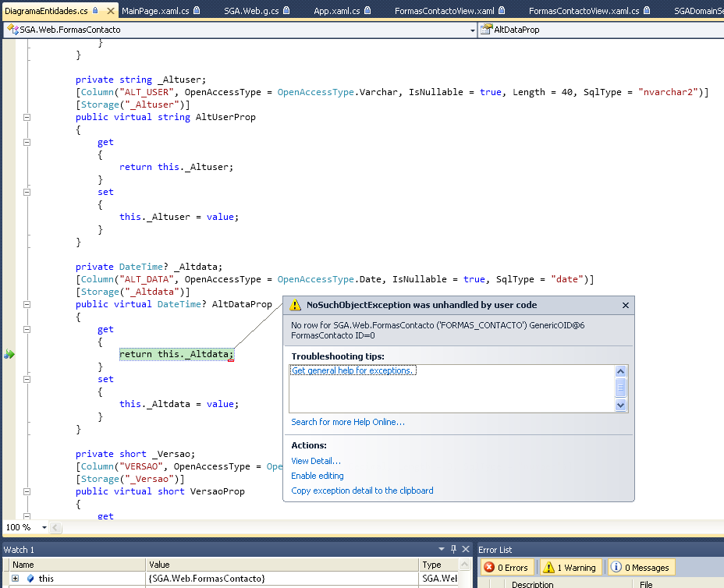Click the View Detail action link
The image size is (724, 588).
(x=315, y=461)
